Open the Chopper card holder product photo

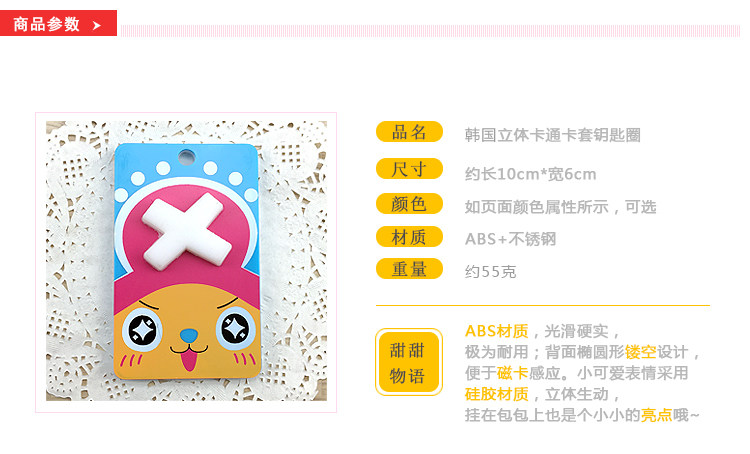coord(187,261)
